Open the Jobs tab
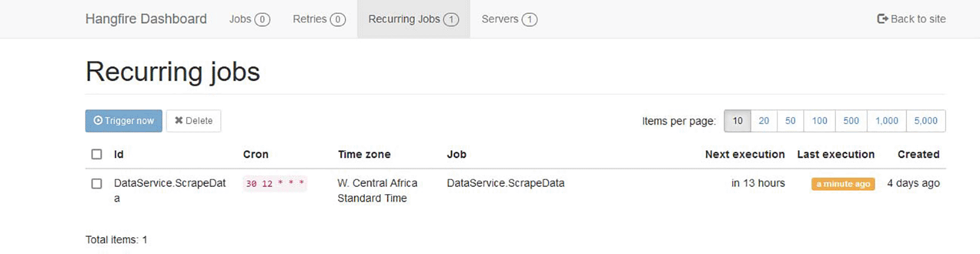This screenshot has width=980, height=254. tap(249, 19)
